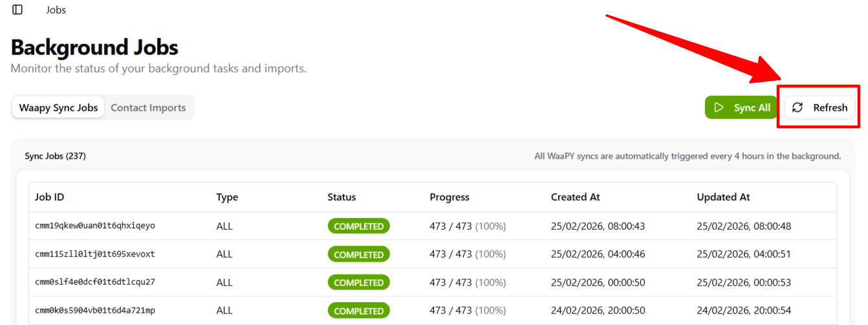The width and height of the screenshot is (868, 325).
Task: Click the Refresh circular arrows icon
Action: click(x=797, y=107)
